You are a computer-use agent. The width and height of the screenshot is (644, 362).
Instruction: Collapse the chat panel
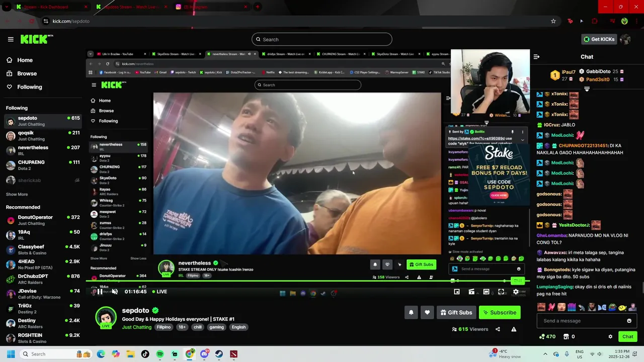point(536,57)
